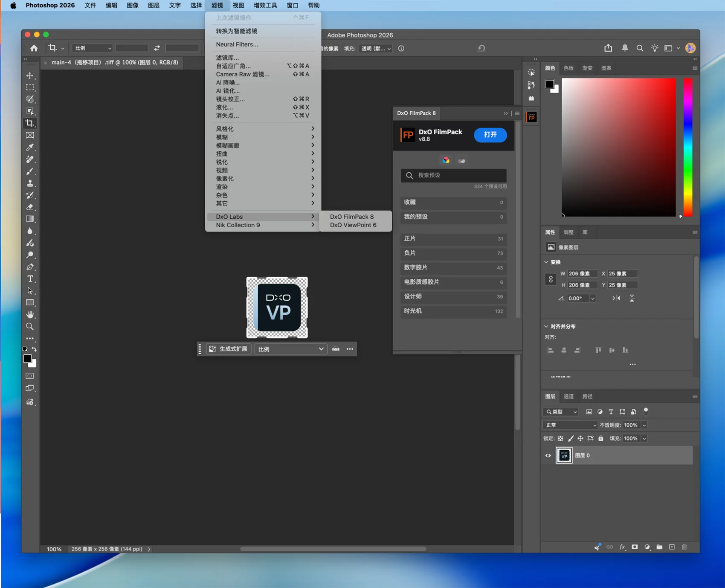Image resolution: width=725 pixels, height=588 pixels.
Task: Select the Frame tool
Action: click(x=30, y=135)
